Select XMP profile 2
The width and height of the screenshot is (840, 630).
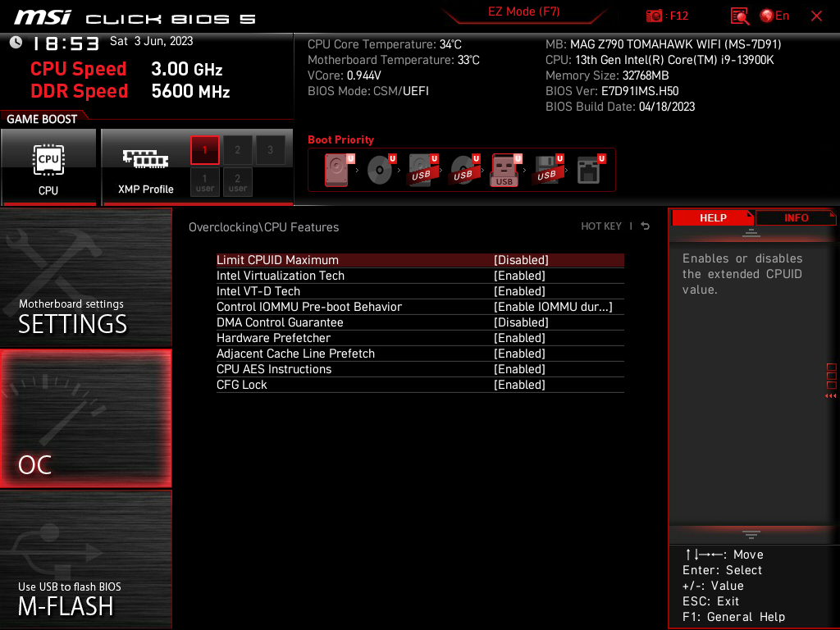coord(237,150)
